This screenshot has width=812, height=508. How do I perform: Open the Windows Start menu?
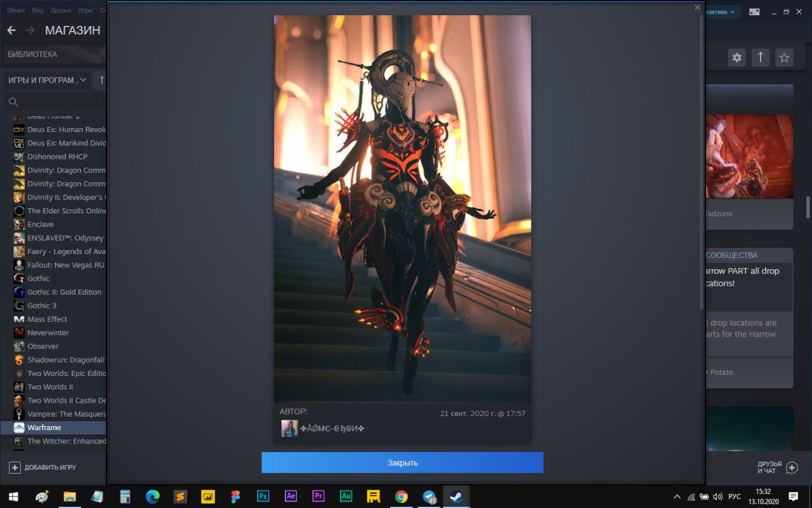(x=13, y=497)
